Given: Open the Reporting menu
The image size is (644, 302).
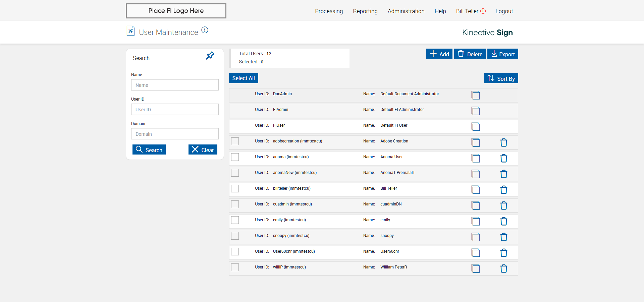Looking at the screenshot, I should [365, 11].
